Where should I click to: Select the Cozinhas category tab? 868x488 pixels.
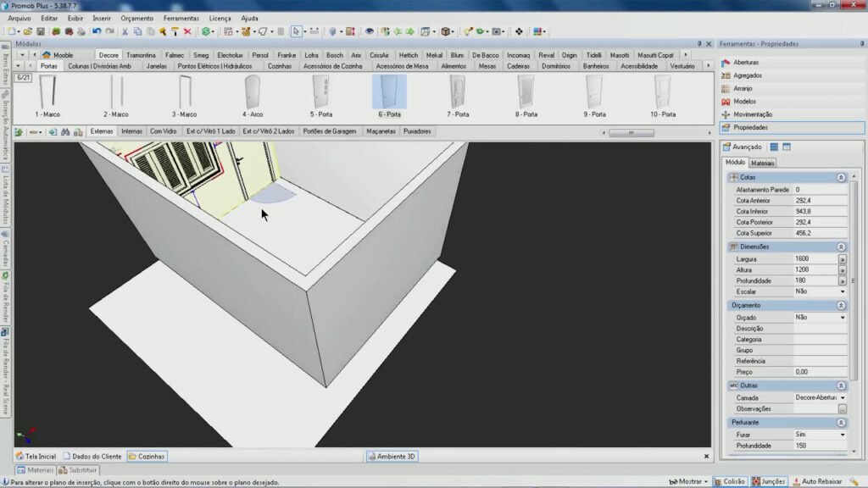click(x=280, y=66)
